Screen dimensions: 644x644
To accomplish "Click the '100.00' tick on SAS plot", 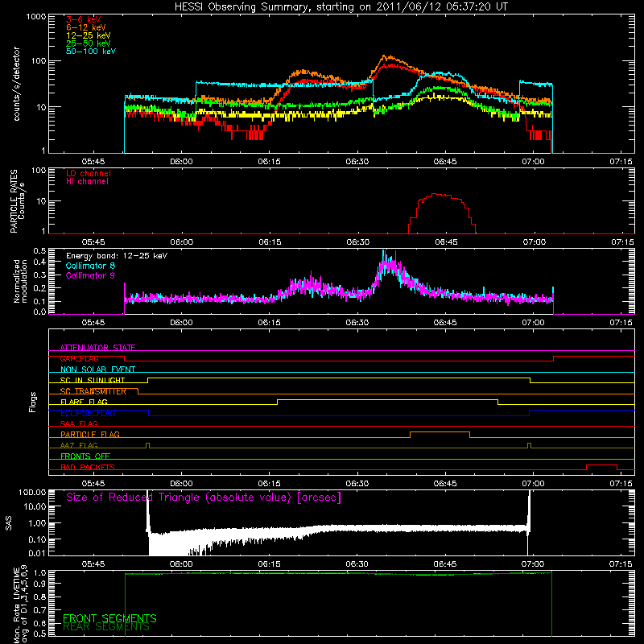I will click(32, 492).
